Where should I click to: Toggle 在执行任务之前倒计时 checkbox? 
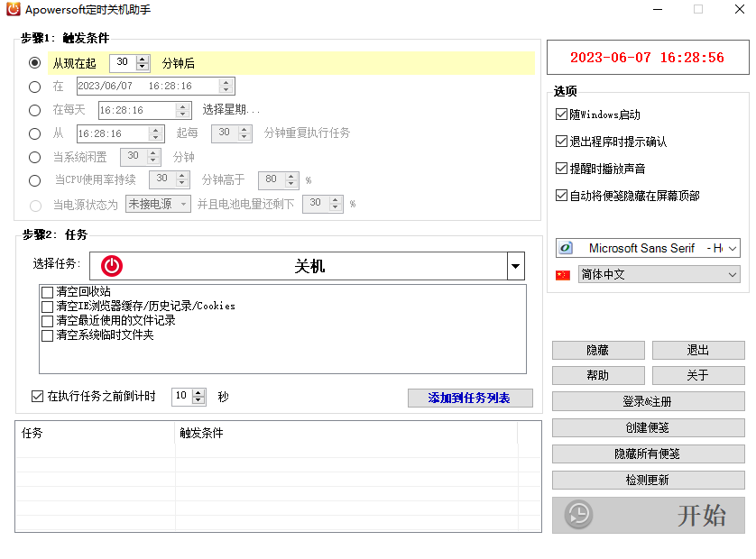(x=37, y=396)
